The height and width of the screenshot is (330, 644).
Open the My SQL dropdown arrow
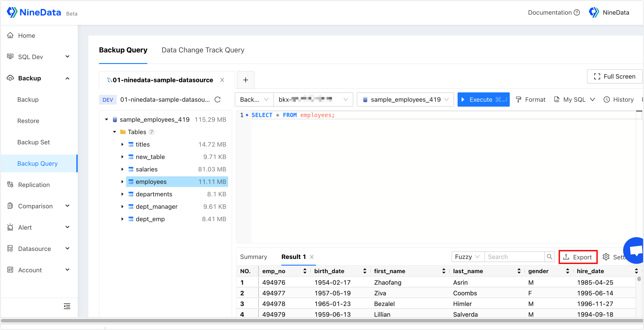click(x=592, y=99)
